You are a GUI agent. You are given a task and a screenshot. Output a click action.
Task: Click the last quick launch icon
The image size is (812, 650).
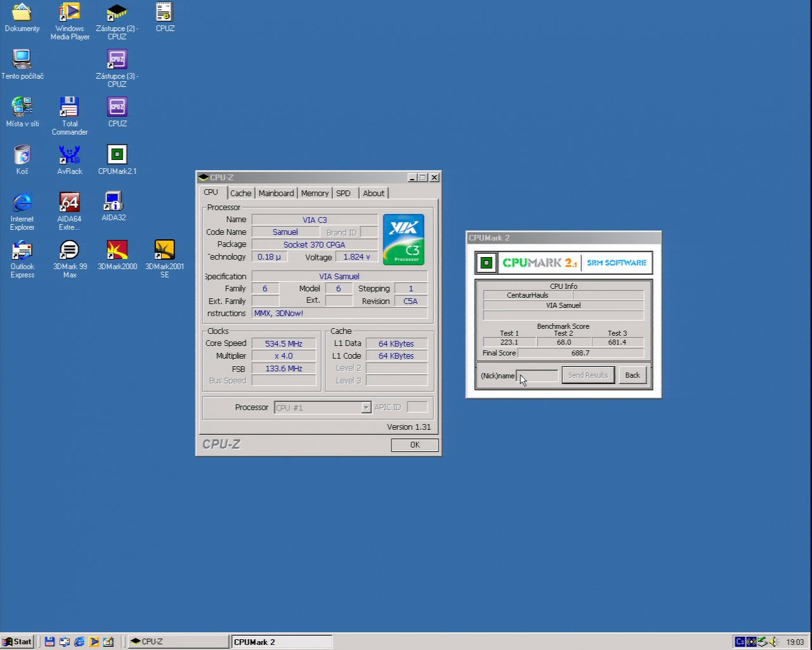coord(108,642)
